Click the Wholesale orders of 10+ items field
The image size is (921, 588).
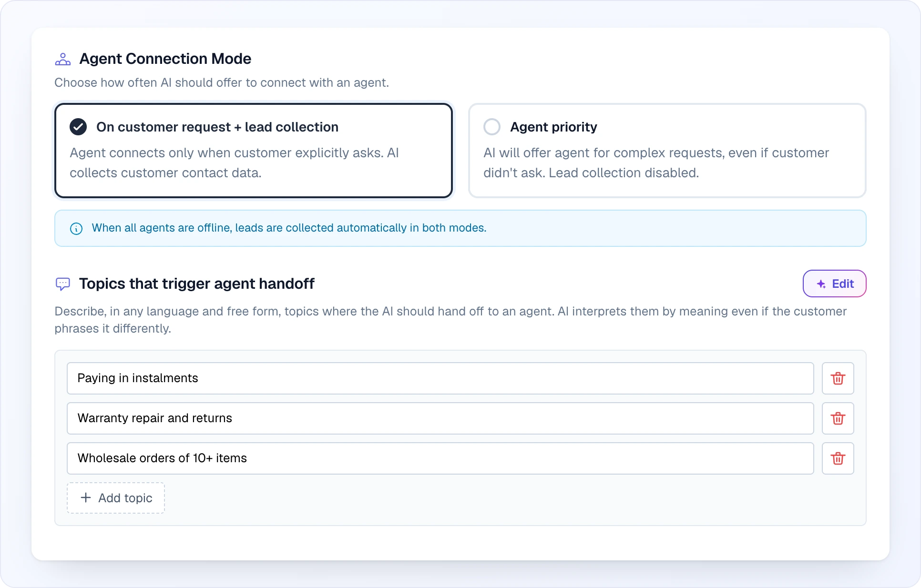pyautogui.click(x=440, y=458)
